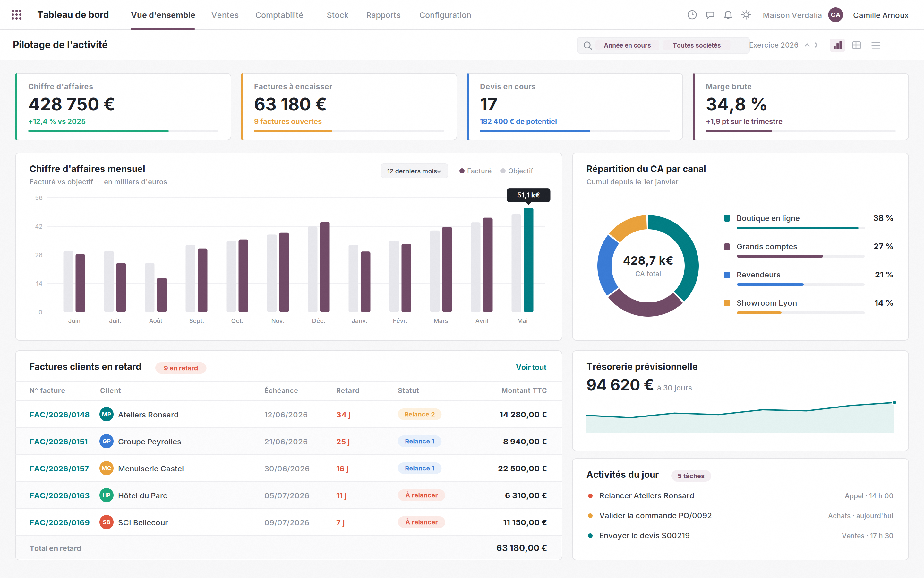Open the chat messages icon
This screenshot has height=578, width=924.
click(710, 15)
